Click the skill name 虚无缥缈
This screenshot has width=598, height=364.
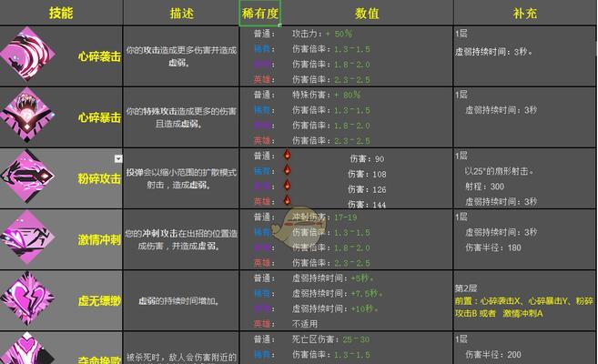pos(99,300)
